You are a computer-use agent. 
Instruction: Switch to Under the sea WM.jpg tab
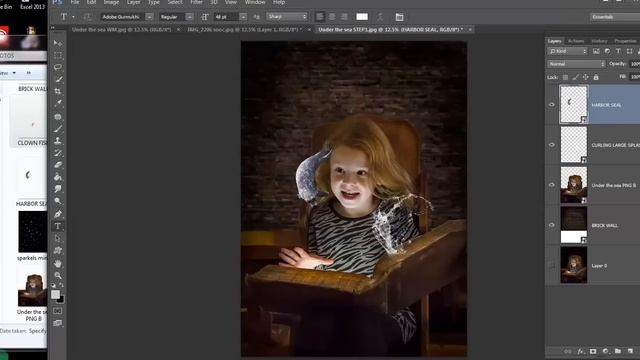click(121, 30)
